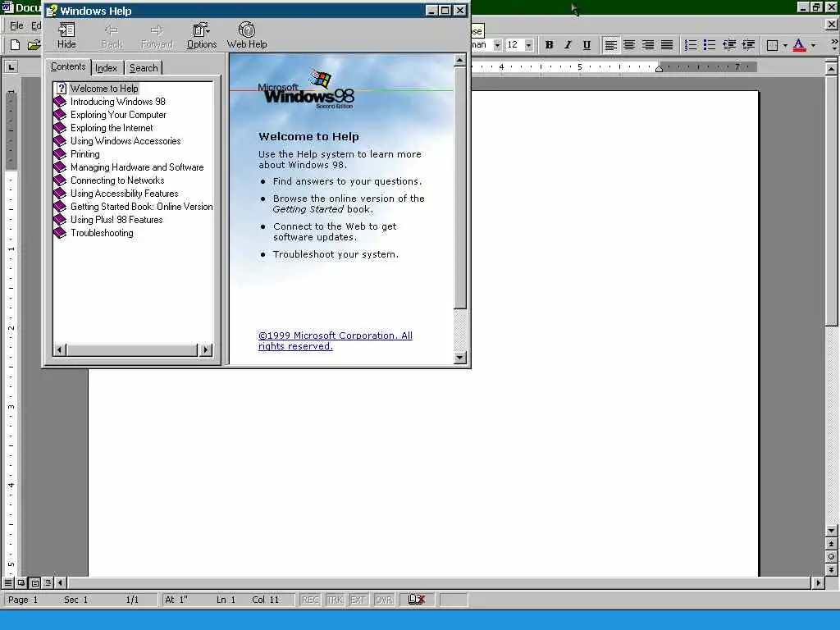Switch to the Search tab

pos(143,68)
